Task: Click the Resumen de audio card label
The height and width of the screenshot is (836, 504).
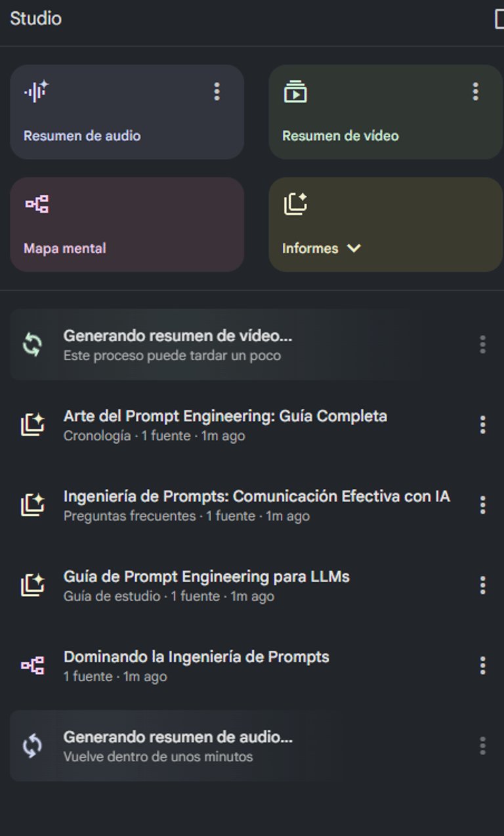Action: [x=82, y=136]
